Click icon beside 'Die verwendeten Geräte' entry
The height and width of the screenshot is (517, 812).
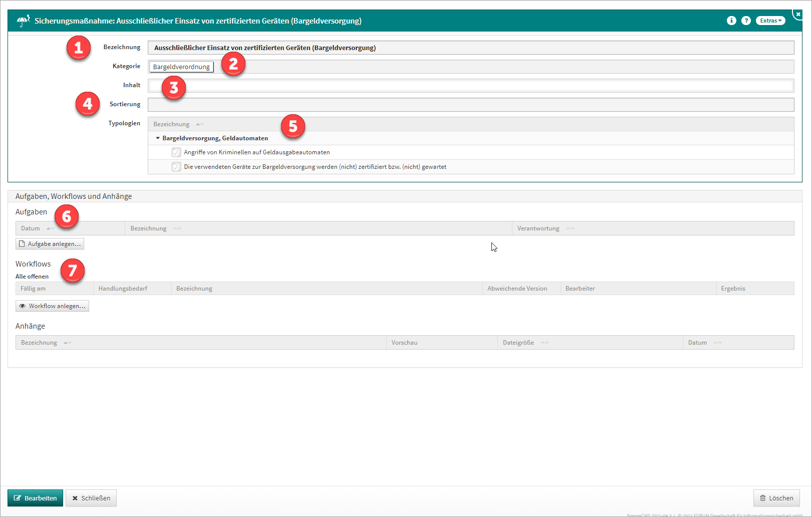176,167
